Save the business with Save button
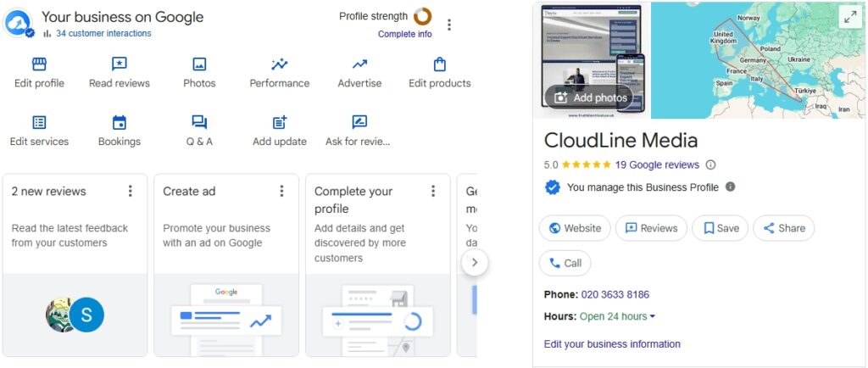This screenshot has width=868, height=368. pyautogui.click(x=721, y=228)
